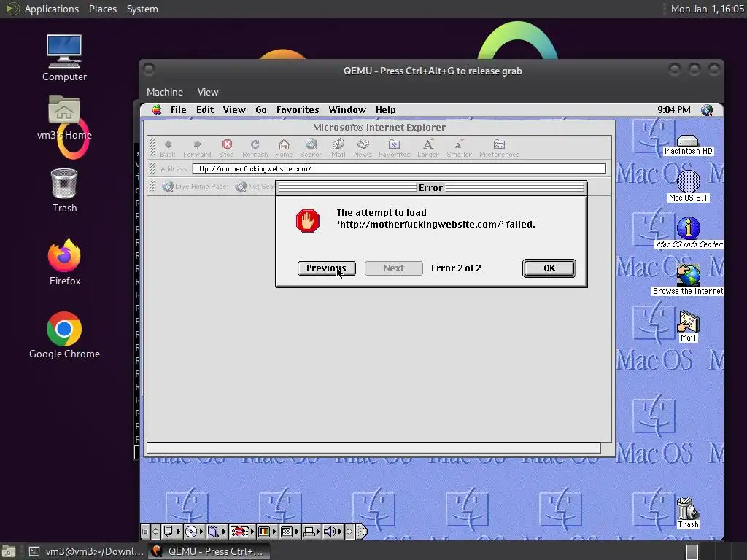
Task: Select the Browse the Internet icon
Action: click(688, 280)
